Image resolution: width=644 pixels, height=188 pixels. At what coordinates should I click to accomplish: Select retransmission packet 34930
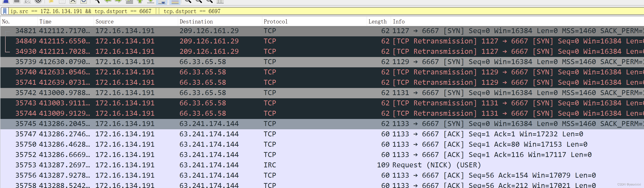pyautogui.click(x=322, y=51)
